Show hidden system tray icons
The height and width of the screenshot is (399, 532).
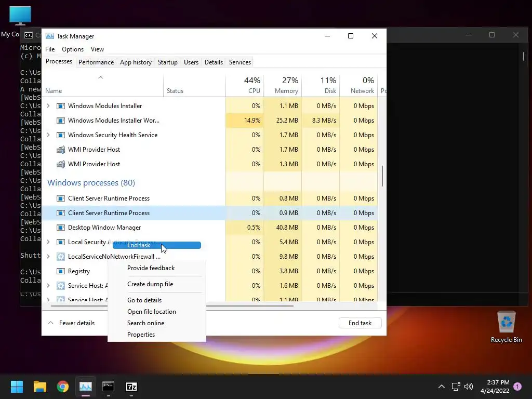[x=442, y=387]
